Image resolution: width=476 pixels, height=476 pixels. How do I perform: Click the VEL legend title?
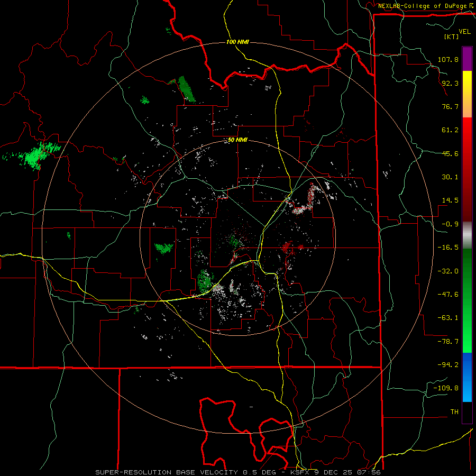tap(464, 32)
